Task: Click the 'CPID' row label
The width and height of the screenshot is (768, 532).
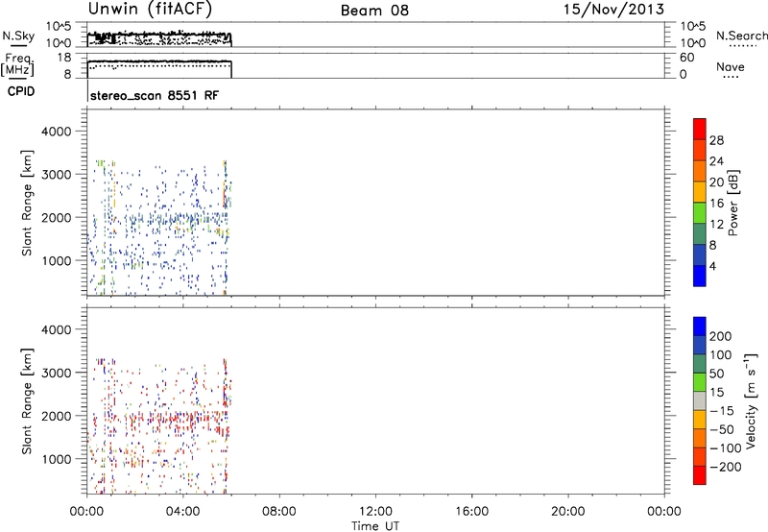Action: tap(21, 91)
